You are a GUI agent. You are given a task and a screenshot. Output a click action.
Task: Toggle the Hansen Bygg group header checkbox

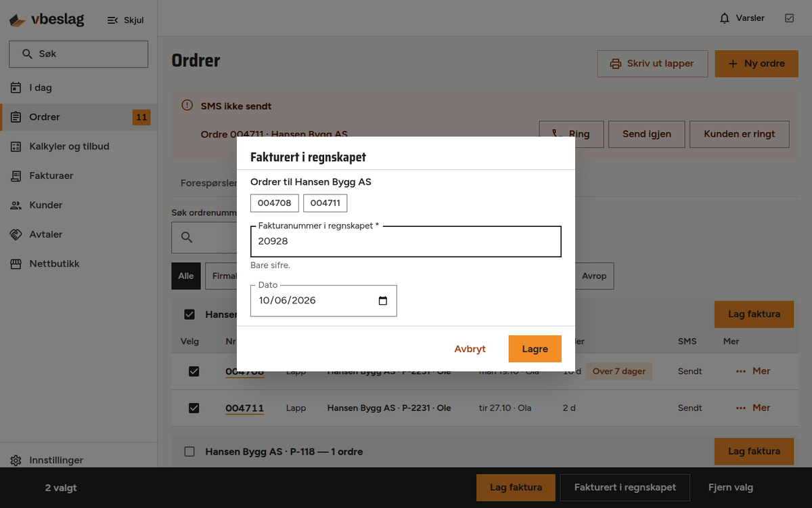point(189,314)
